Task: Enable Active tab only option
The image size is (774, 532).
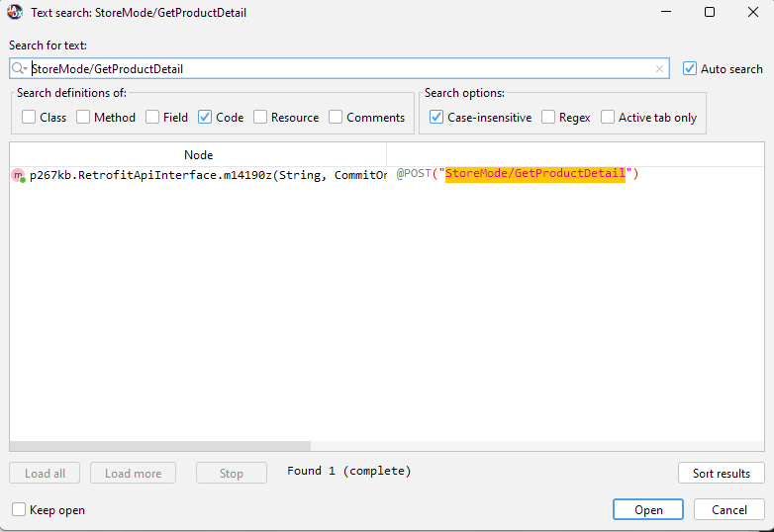Action: click(x=608, y=117)
